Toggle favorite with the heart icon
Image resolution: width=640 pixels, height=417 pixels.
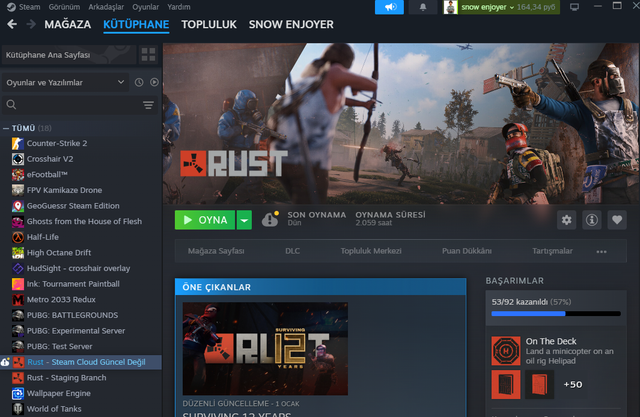point(617,220)
